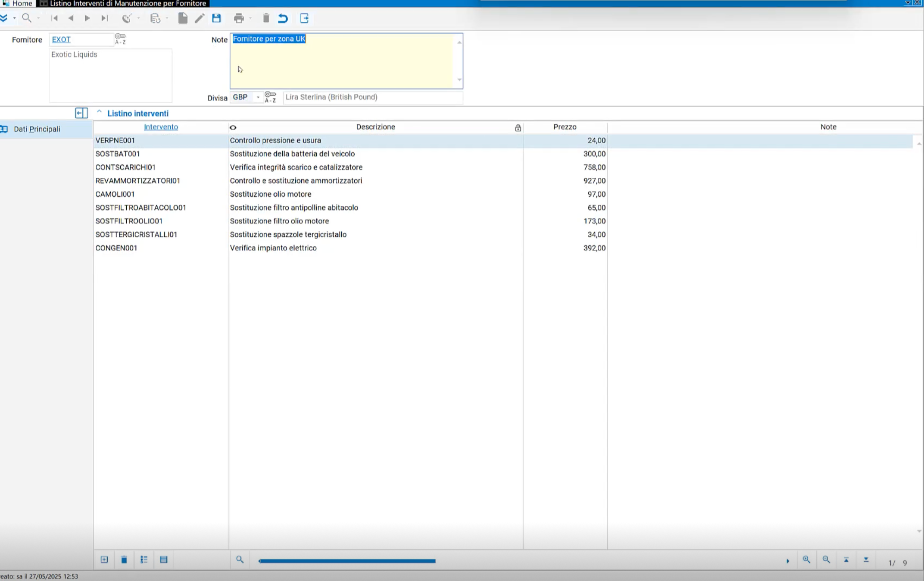Toggle the eye icon in the Descrizione header
The width and height of the screenshot is (924, 581).
pyautogui.click(x=233, y=127)
